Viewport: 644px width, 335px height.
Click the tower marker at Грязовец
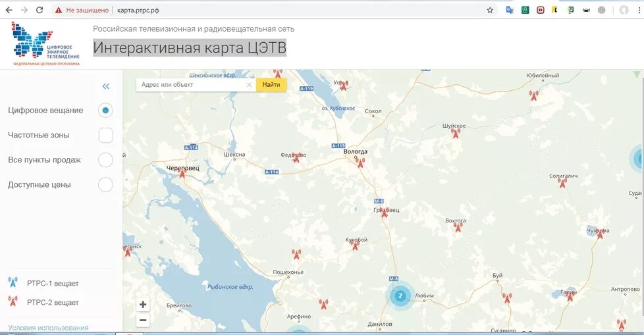coord(385,212)
